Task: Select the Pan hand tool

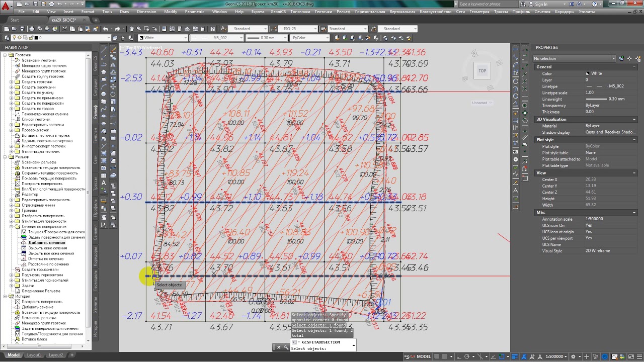Action: point(131,29)
